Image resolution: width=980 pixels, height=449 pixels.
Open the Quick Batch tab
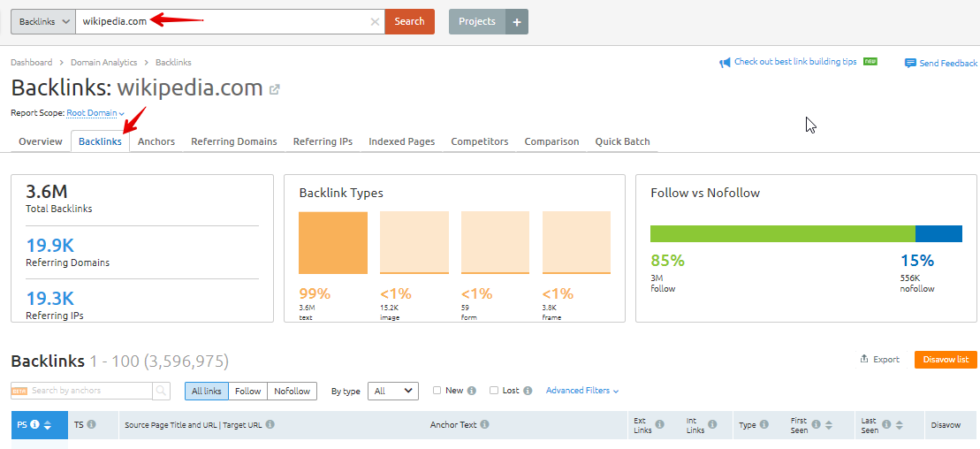click(622, 141)
